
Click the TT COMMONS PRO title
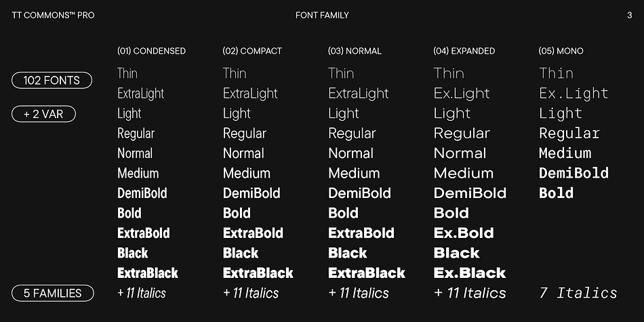54,16
